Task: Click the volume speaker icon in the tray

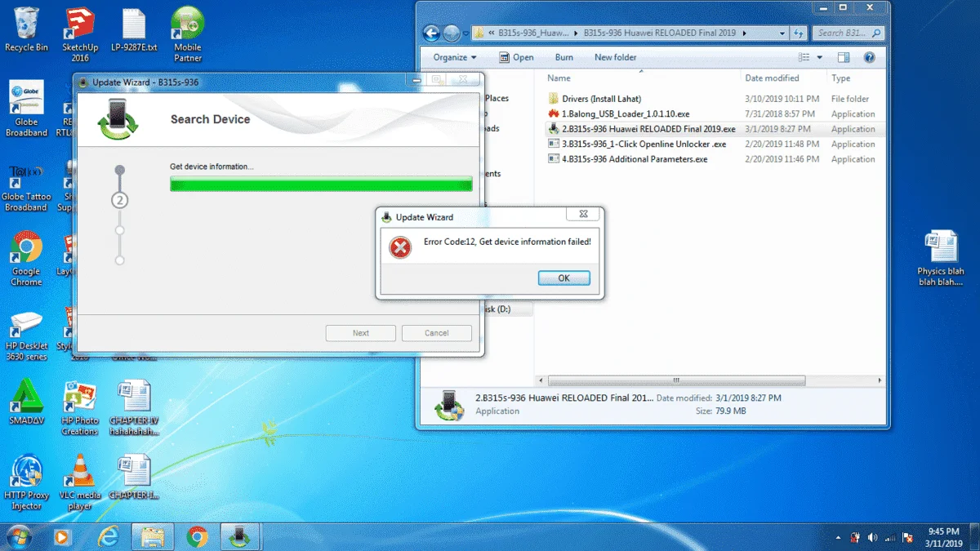Action: click(872, 537)
